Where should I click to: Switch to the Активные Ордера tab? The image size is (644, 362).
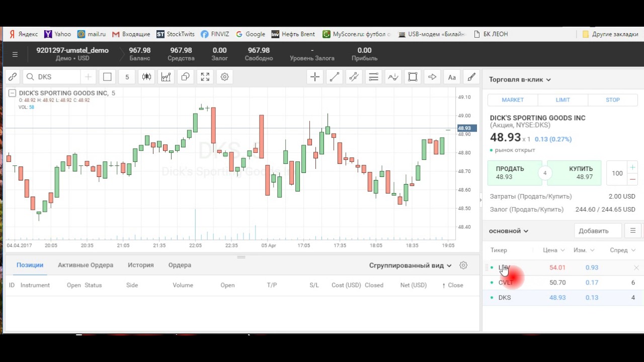point(86,265)
